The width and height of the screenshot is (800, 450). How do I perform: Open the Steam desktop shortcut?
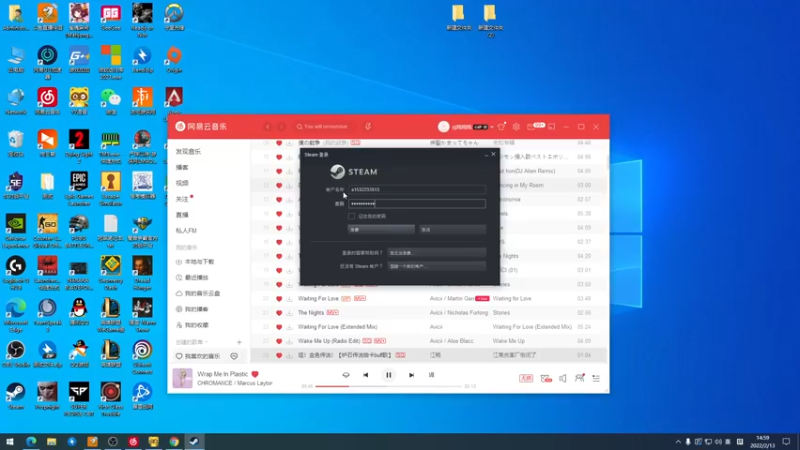tap(16, 397)
